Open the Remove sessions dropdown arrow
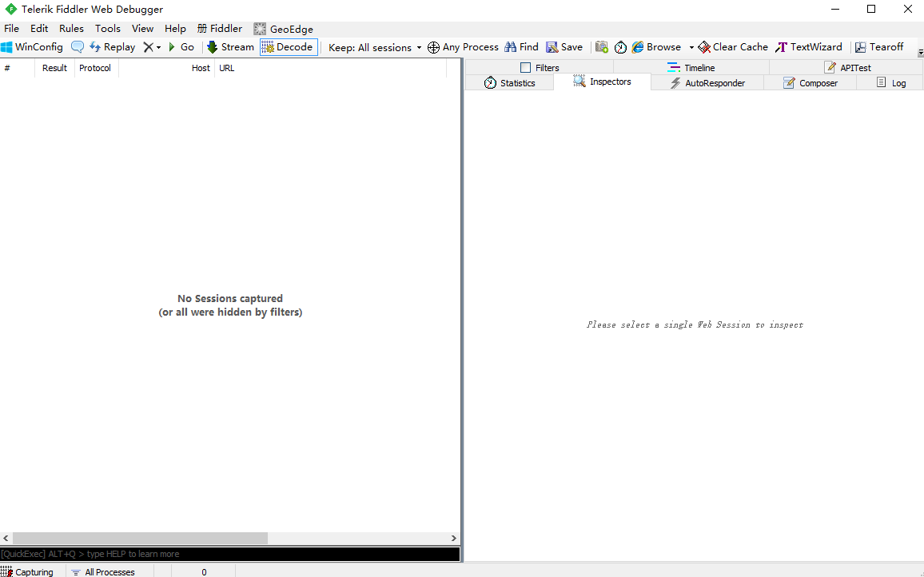The image size is (924, 577). pyautogui.click(x=158, y=48)
